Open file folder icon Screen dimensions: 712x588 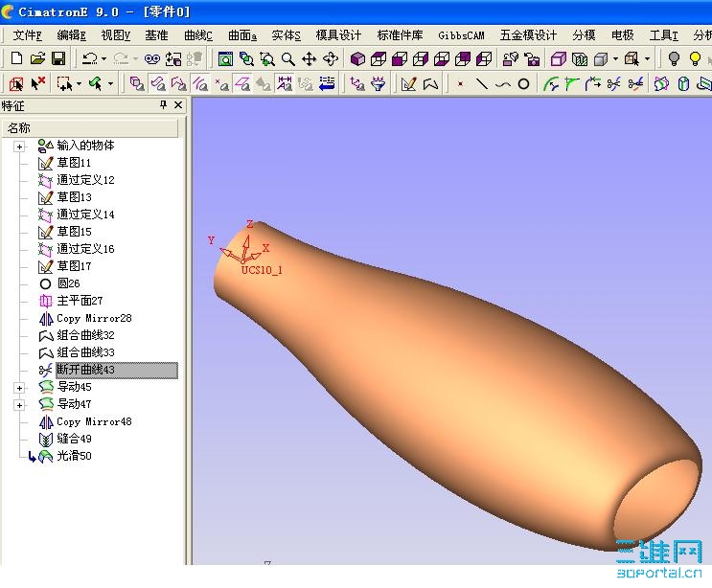tap(37, 58)
